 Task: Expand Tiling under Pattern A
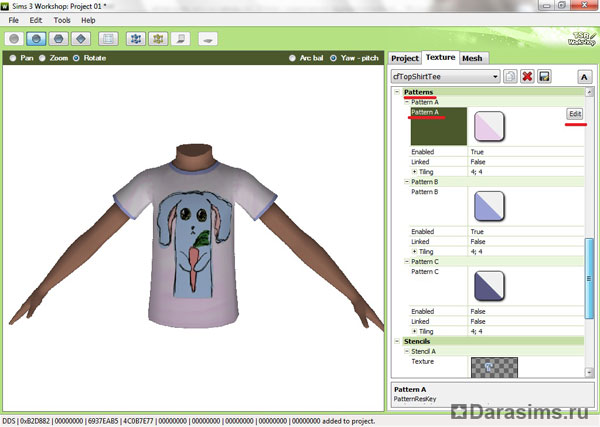point(414,172)
